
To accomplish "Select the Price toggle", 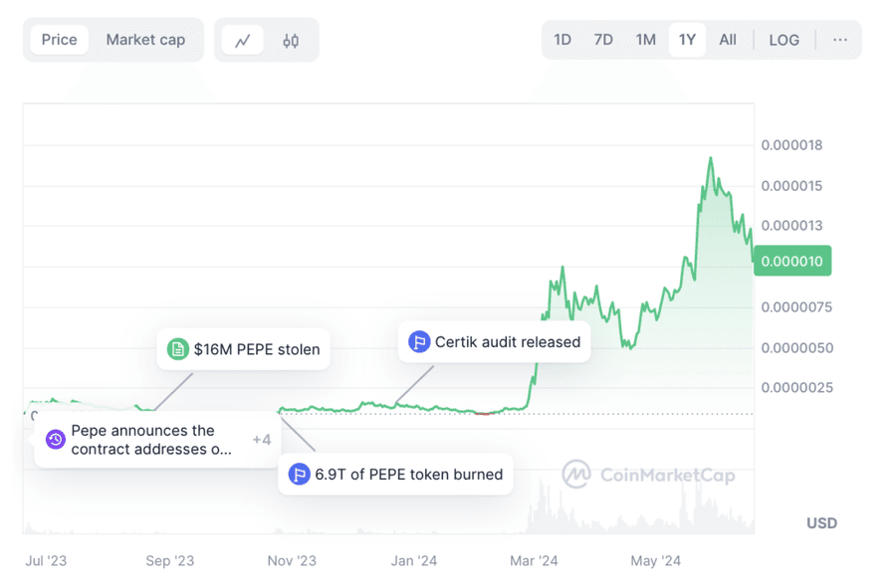I will point(59,40).
